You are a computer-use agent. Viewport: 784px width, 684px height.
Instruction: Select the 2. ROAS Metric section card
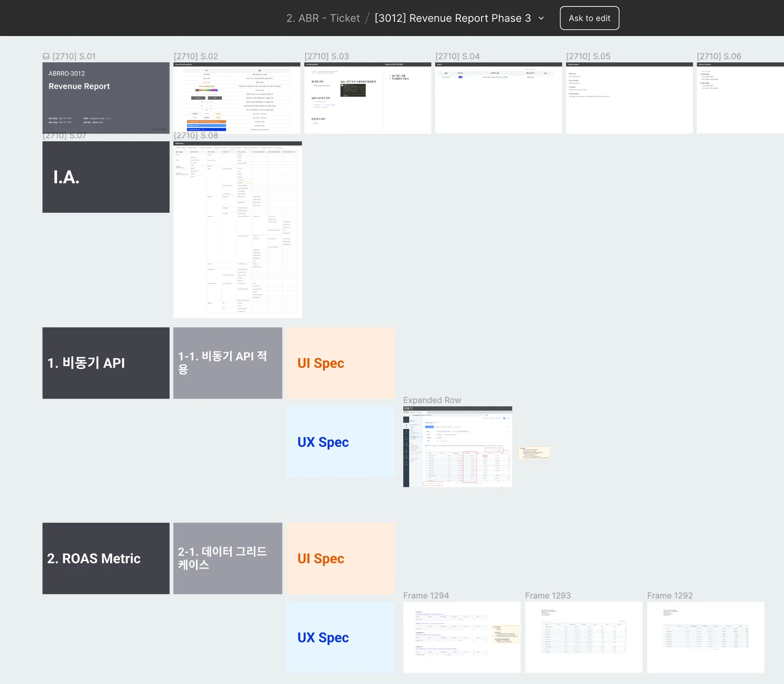(106, 558)
